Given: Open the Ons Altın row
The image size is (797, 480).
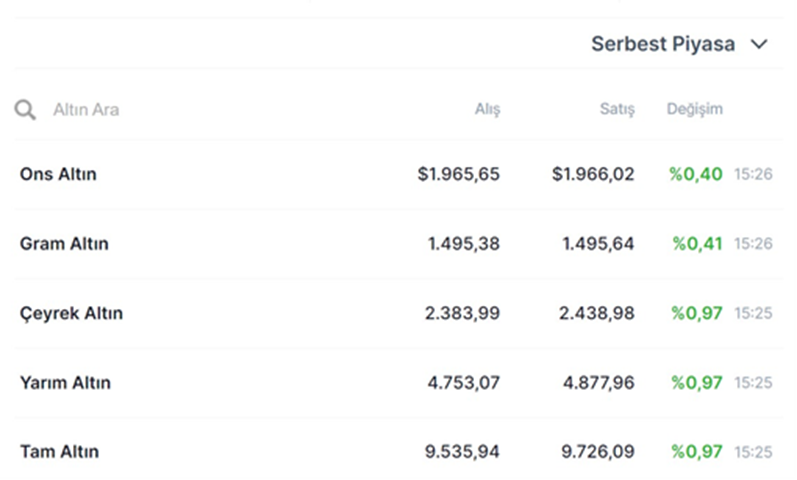Looking at the screenshot, I should click(x=58, y=174).
